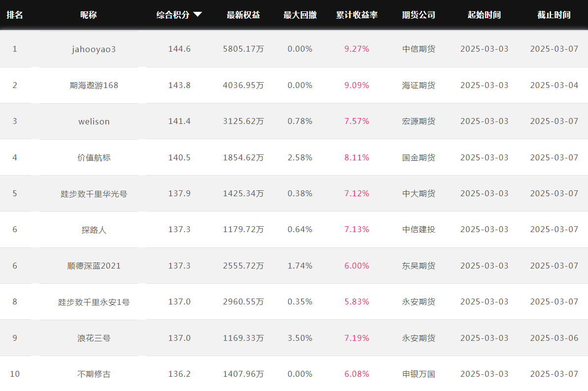Click the 最大回撤 column header
588x391 pixels.
pos(300,15)
